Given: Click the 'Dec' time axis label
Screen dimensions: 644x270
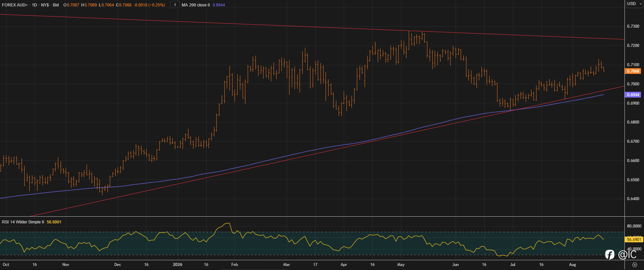Looking at the screenshot, I should click(118, 265).
